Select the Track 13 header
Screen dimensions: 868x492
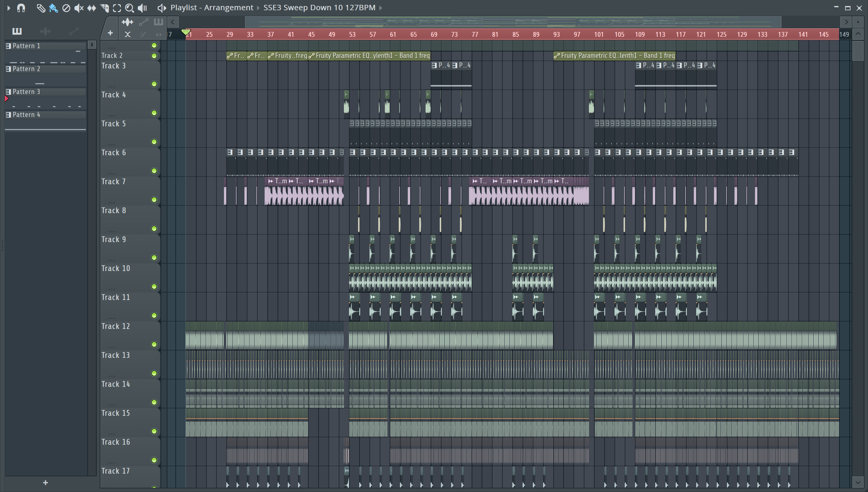[x=130, y=364]
